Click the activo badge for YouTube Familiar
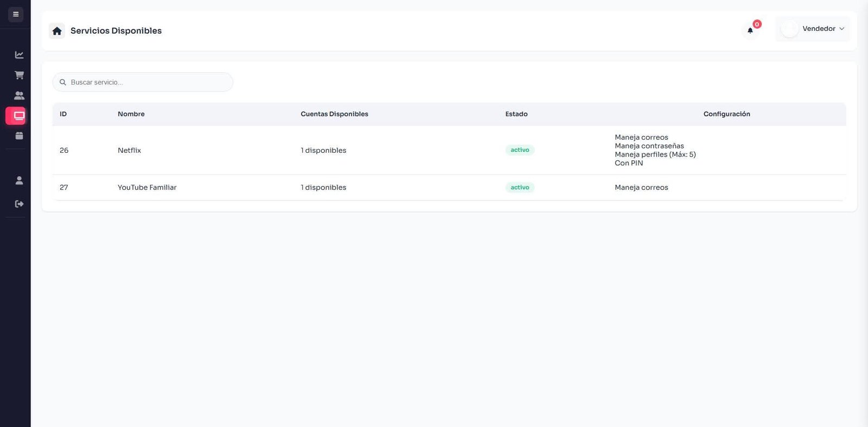The width and height of the screenshot is (868, 427). pyautogui.click(x=520, y=187)
